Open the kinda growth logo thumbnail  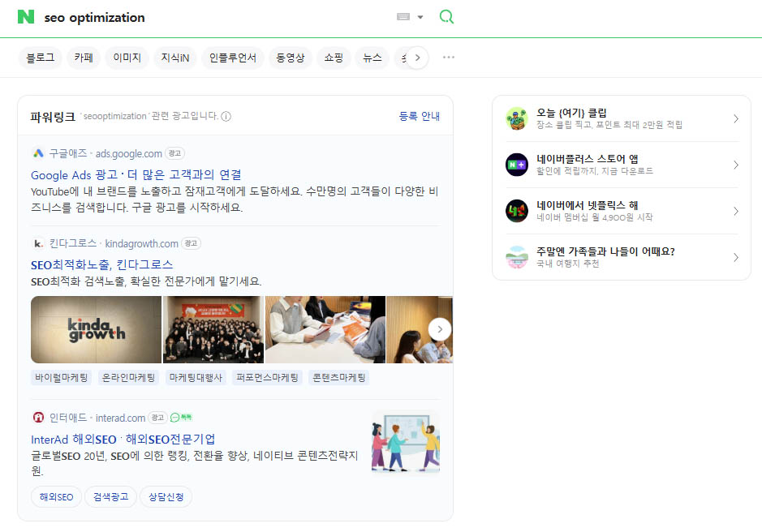pos(97,329)
